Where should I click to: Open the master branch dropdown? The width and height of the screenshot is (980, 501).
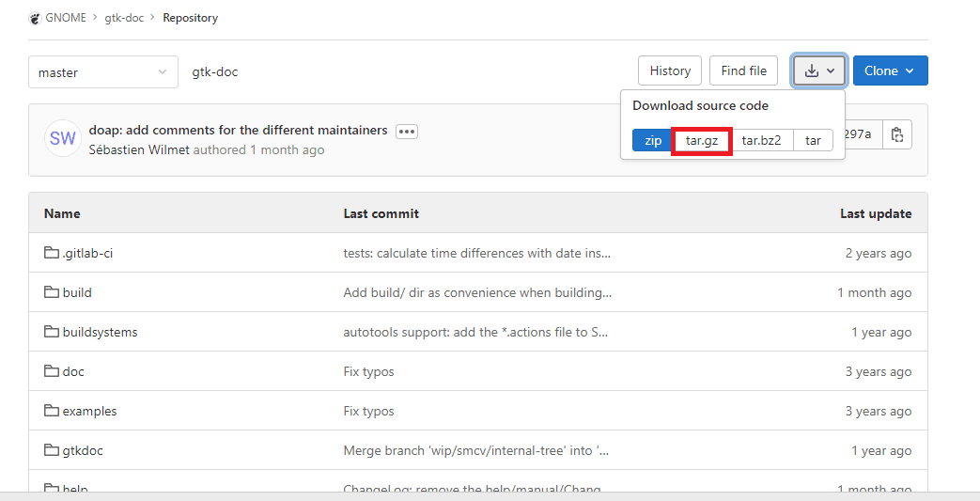(x=103, y=72)
